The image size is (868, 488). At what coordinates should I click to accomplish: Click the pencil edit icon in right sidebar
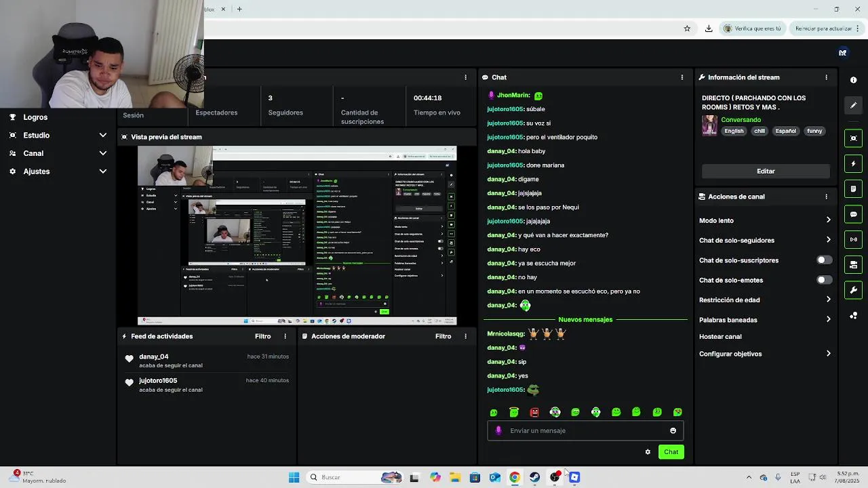pyautogui.click(x=853, y=105)
